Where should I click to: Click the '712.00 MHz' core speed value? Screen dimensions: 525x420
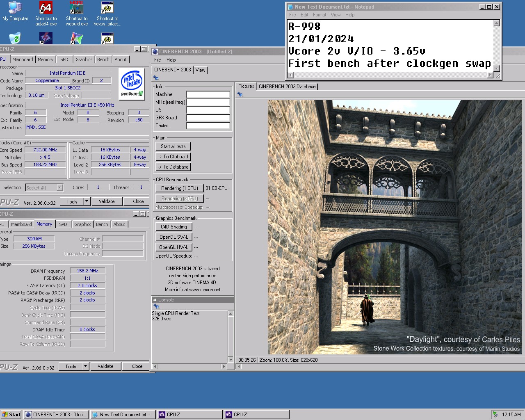45,150
